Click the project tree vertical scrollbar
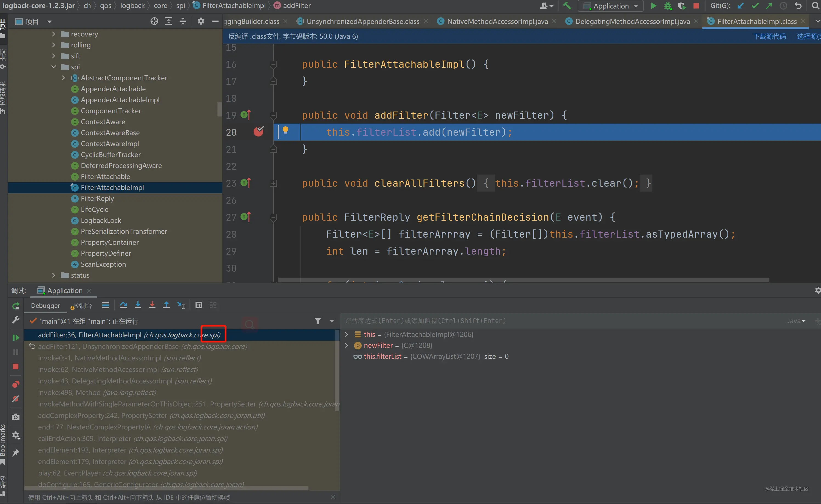 (x=219, y=109)
